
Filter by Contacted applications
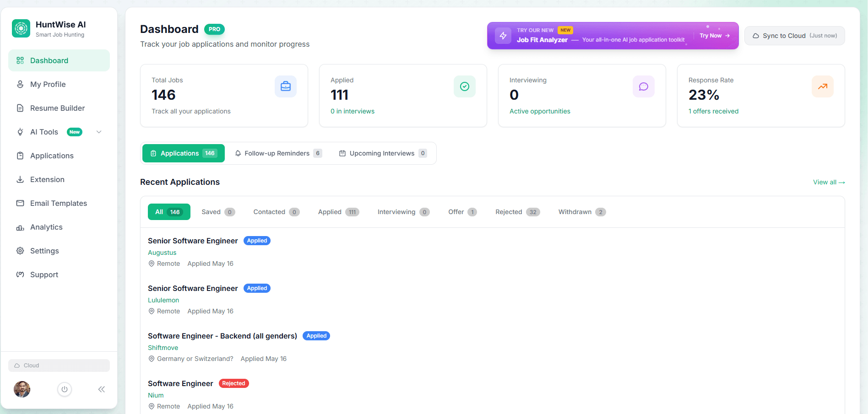pyautogui.click(x=277, y=212)
